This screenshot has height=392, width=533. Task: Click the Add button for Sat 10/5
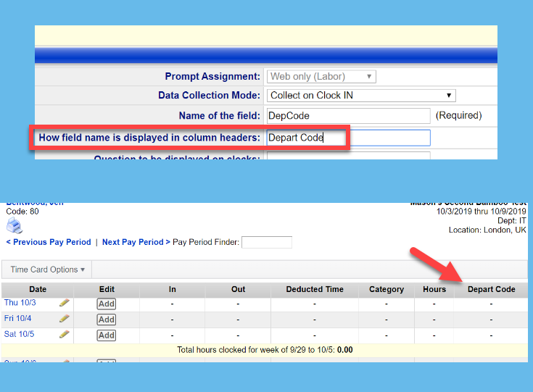pyautogui.click(x=107, y=335)
